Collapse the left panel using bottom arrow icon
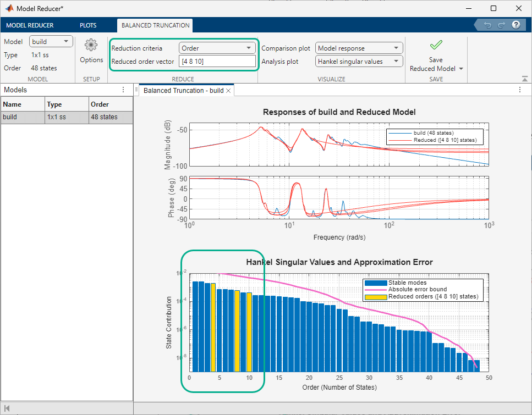This screenshot has width=532, height=415. [7, 408]
